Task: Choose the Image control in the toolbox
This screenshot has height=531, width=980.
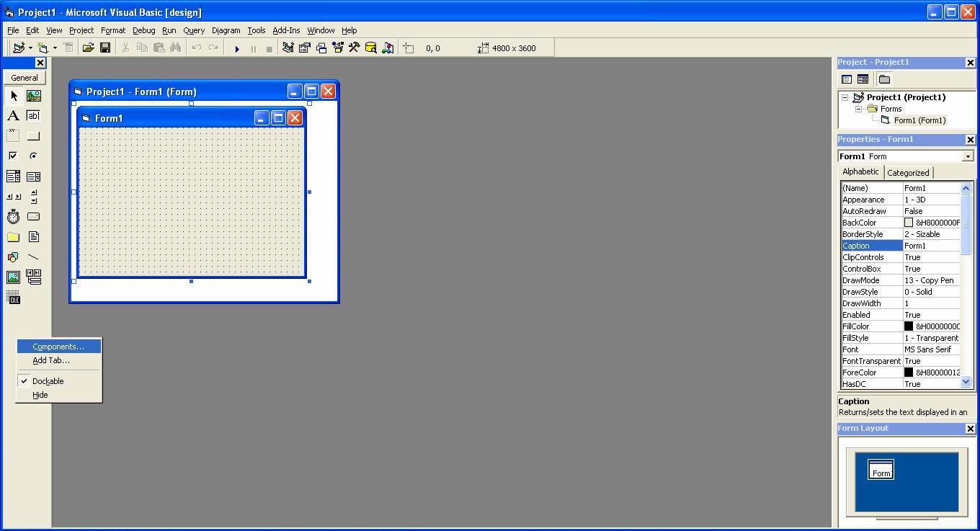Action: (14, 277)
